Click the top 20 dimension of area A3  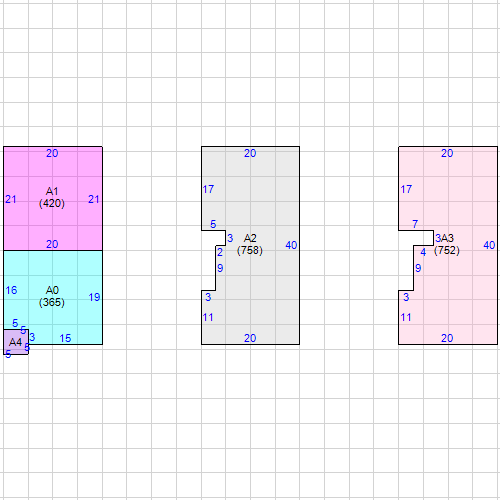(447, 153)
